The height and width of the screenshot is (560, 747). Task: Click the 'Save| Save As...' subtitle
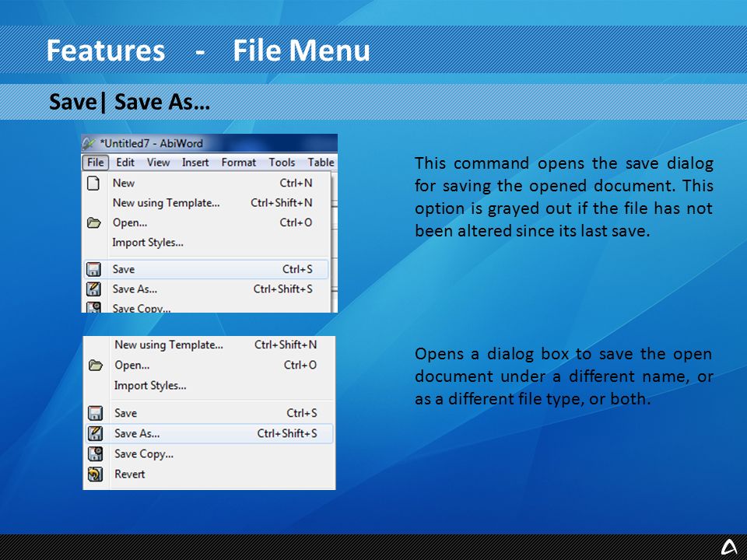click(x=130, y=101)
